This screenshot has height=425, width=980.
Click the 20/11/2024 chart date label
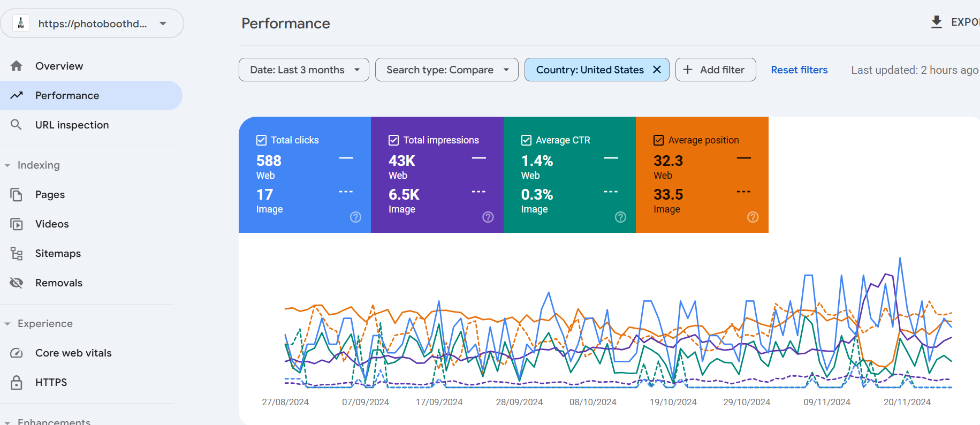[x=907, y=402]
